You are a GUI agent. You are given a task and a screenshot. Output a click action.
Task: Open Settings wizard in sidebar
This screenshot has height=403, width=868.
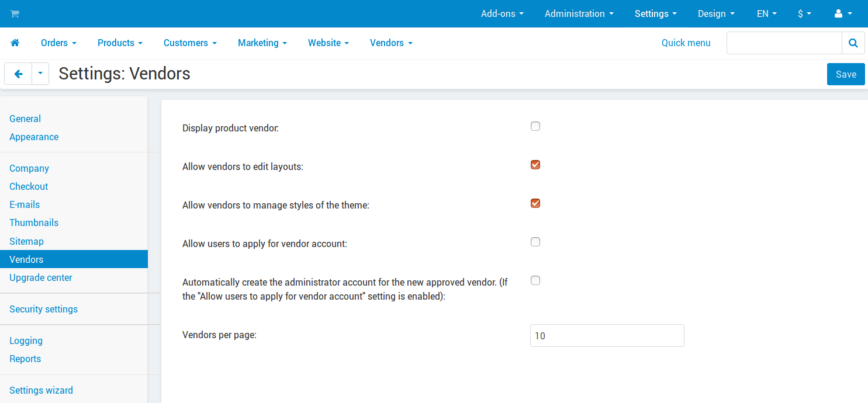click(x=41, y=390)
